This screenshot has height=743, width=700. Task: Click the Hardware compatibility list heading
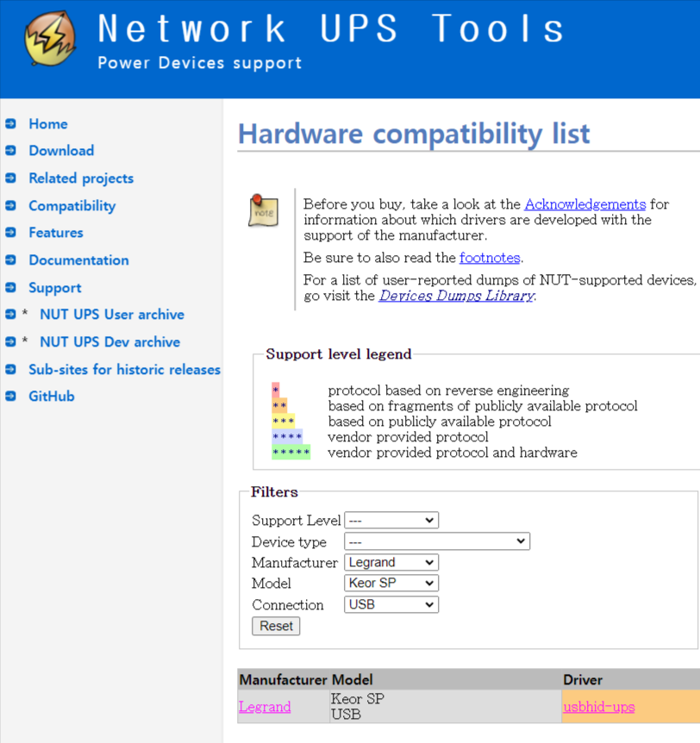coord(414,134)
